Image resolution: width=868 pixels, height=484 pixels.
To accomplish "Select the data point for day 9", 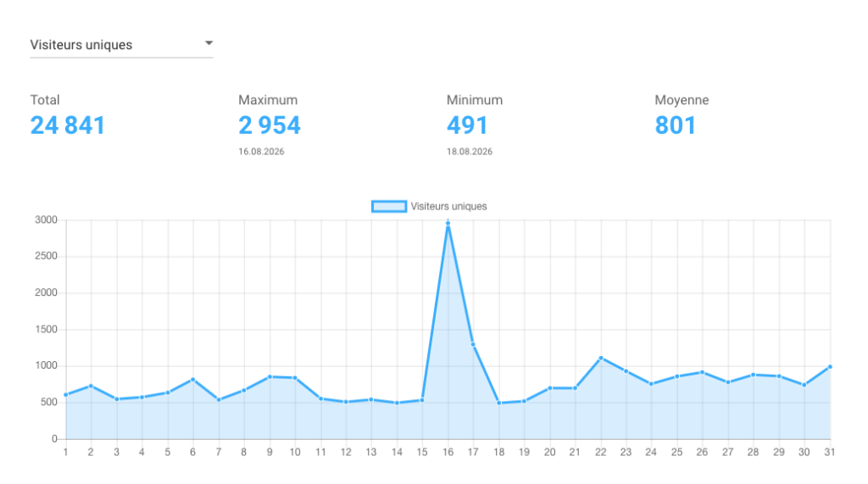I will click(x=270, y=377).
